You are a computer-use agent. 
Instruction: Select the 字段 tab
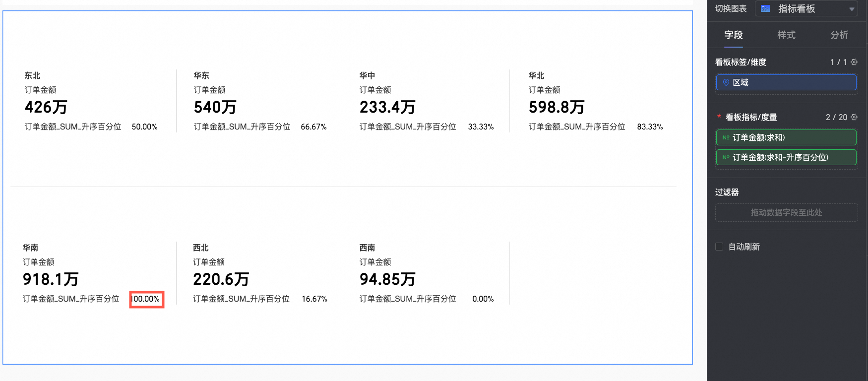[734, 35]
